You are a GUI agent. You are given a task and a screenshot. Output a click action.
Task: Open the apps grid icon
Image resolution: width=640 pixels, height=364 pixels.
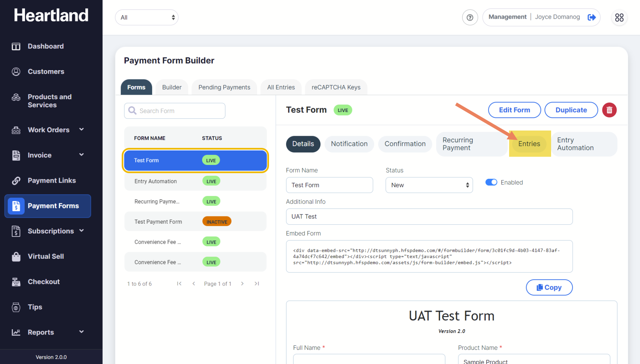point(619,17)
